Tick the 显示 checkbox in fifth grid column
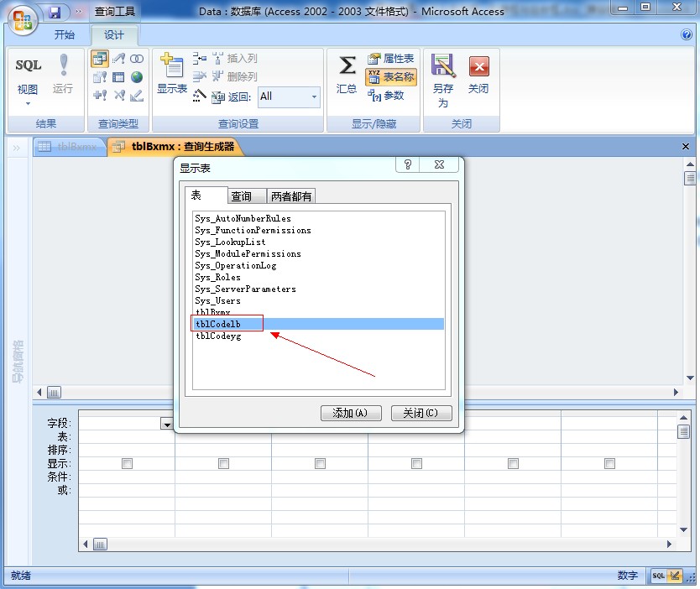The image size is (700, 589). click(x=514, y=464)
